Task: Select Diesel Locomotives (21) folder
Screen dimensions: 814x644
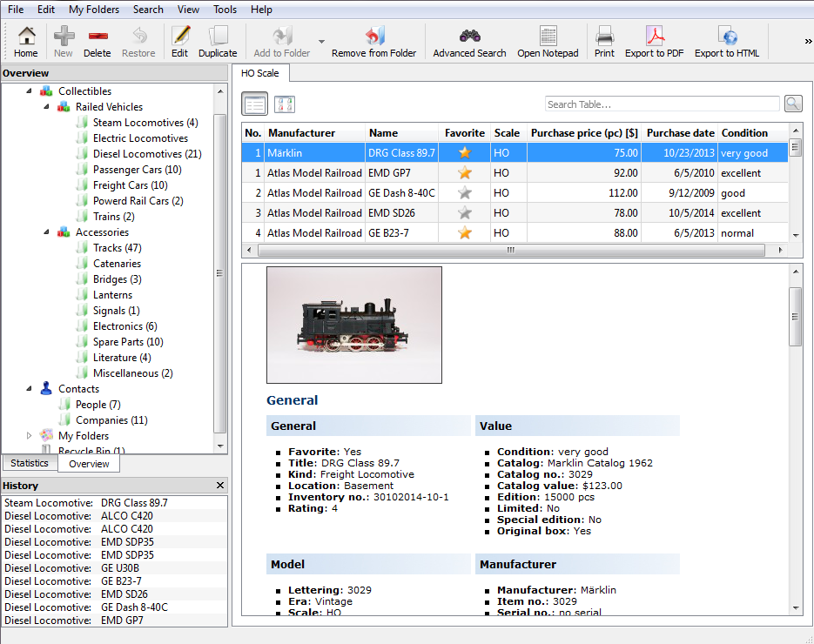Action: pyautogui.click(x=147, y=154)
